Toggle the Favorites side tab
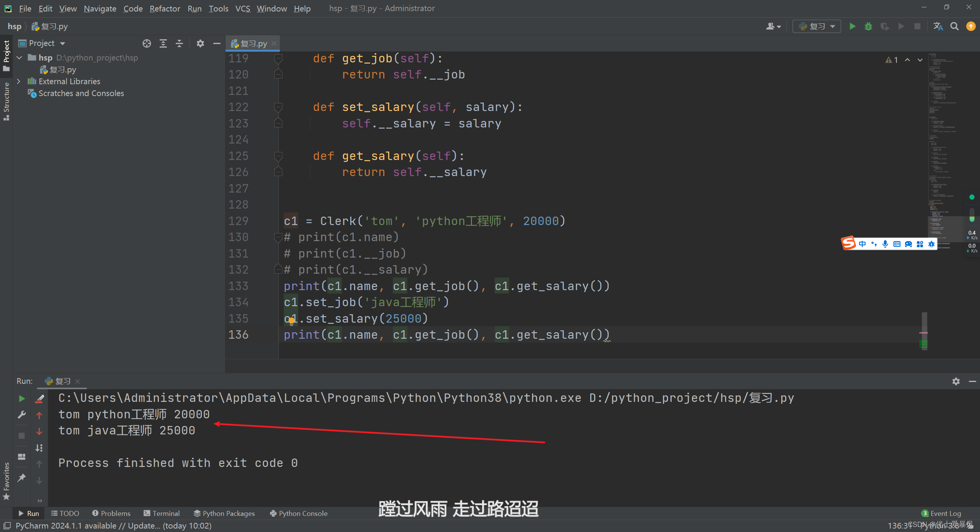This screenshot has height=532, width=980. click(6, 481)
